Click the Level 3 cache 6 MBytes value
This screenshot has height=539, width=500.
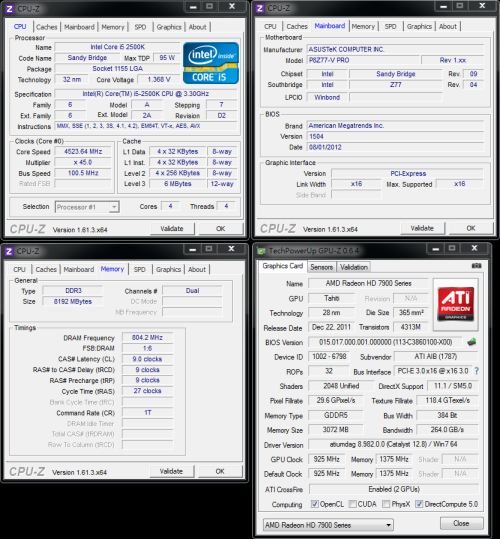[x=178, y=184]
